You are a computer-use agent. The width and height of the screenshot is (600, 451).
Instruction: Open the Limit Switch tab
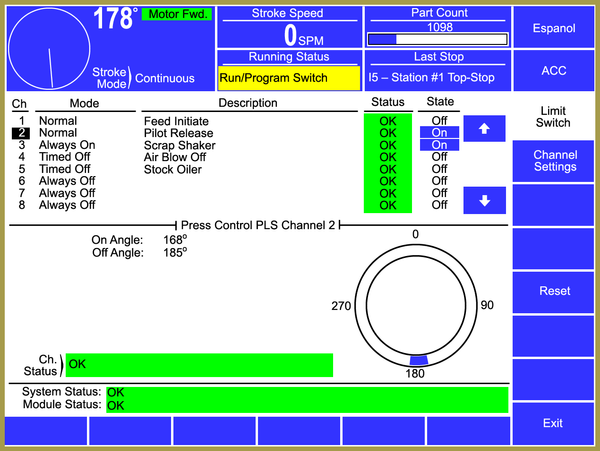(553, 116)
